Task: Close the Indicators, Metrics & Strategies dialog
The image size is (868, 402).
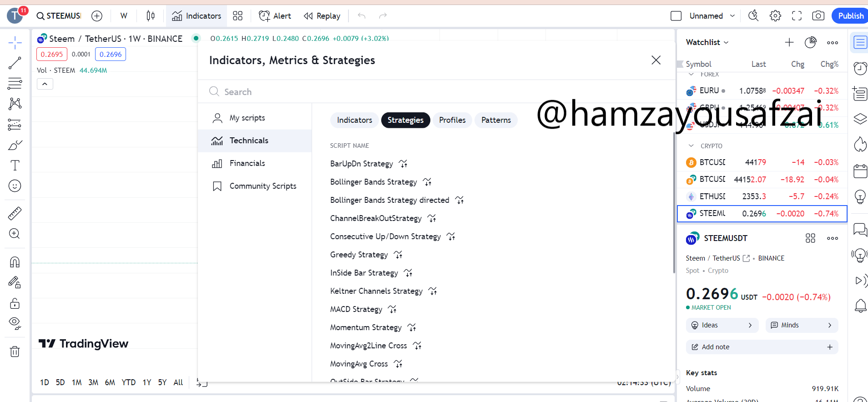Action: (656, 60)
